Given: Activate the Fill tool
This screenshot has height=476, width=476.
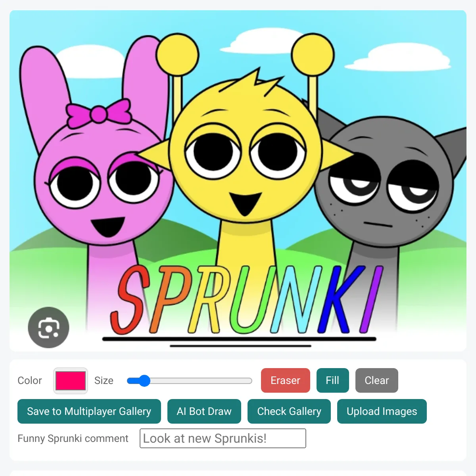Looking at the screenshot, I should coord(332,380).
